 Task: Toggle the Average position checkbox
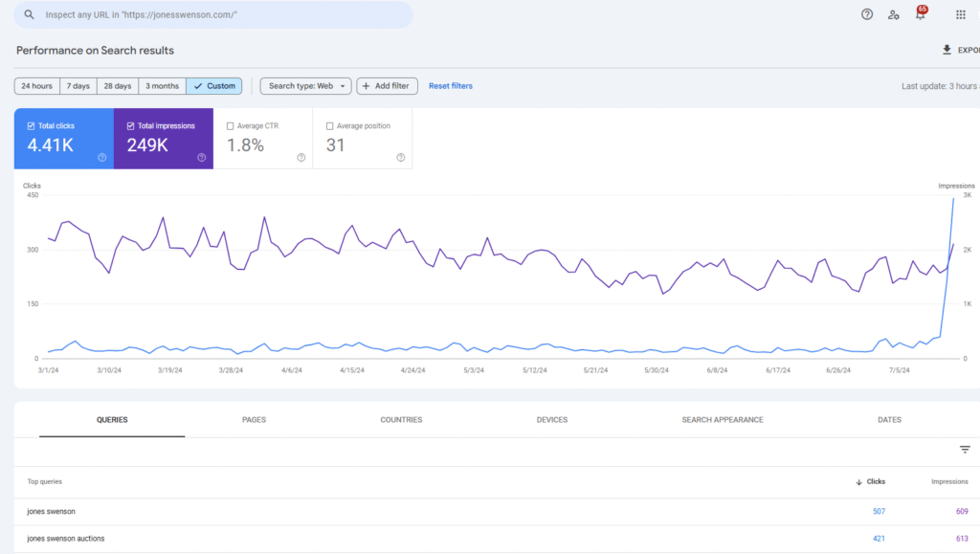tap(330, 125)
